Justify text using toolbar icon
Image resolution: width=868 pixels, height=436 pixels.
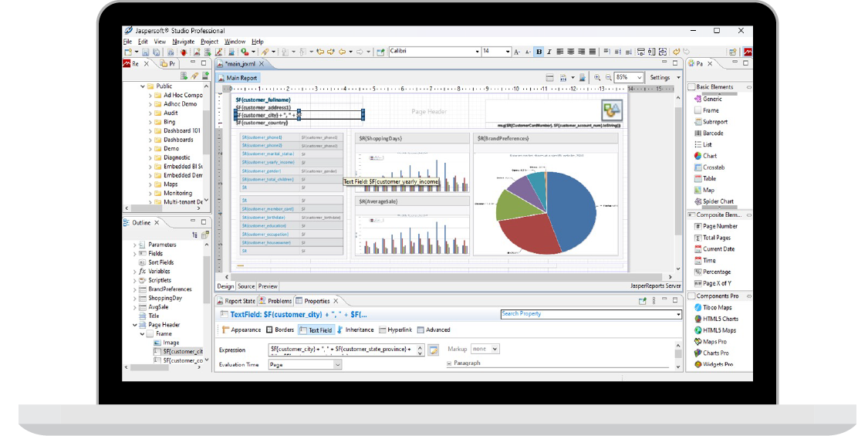[x=593, y=52]
